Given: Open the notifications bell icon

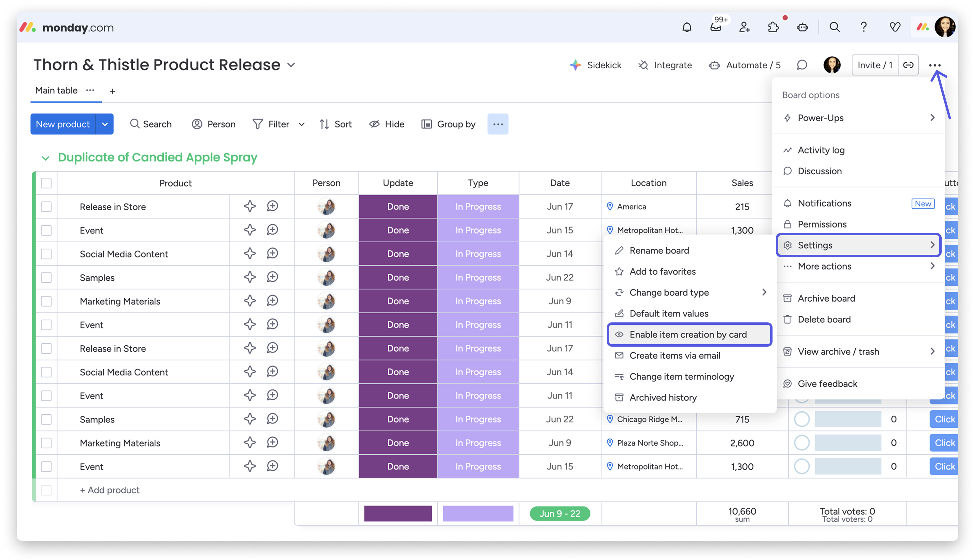Looking at the screenshot, I should point(687,27).
